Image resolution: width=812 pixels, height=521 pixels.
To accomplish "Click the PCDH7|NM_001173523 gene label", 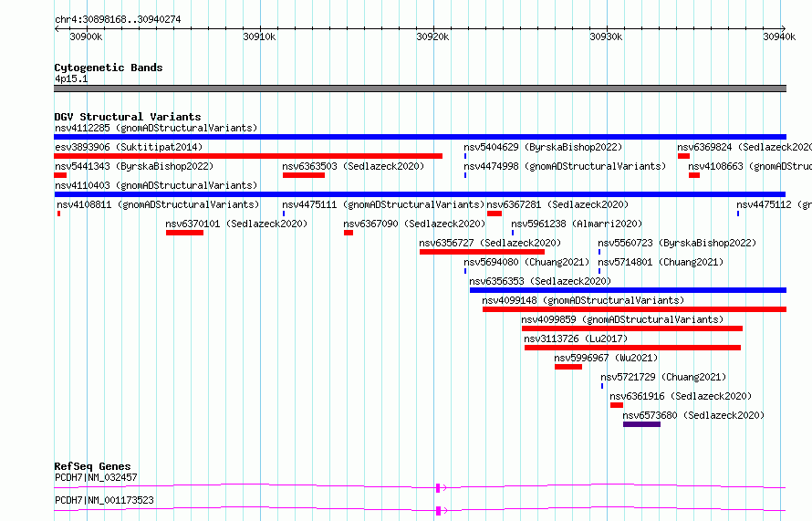I will [x=105, y=500].
